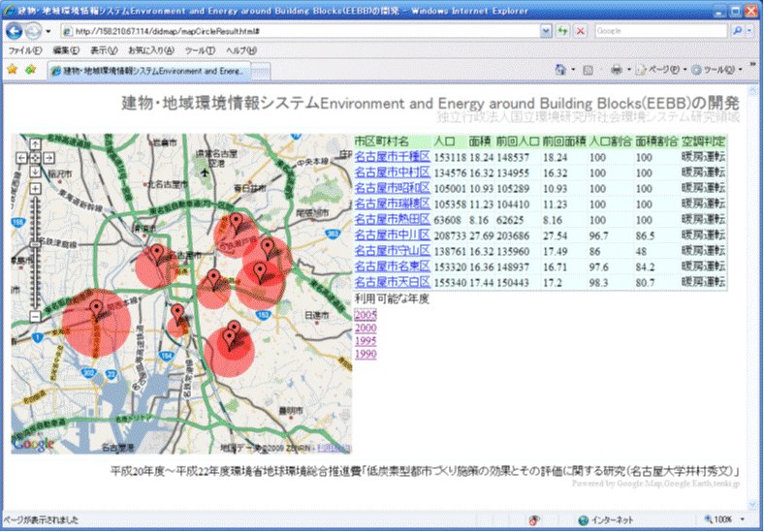Open the ファイル(F) menu
Image resolution: width=764 pixels, height=532 pixels.
[25, 50]
